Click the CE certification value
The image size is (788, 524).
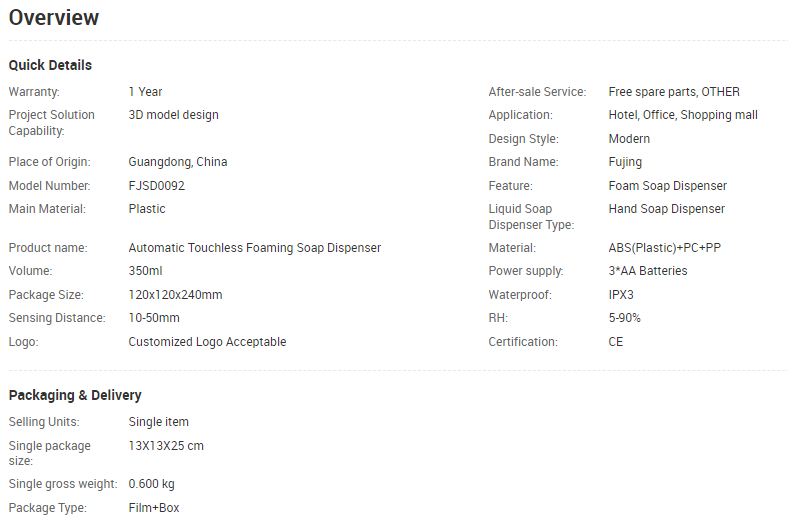point(616,342)
